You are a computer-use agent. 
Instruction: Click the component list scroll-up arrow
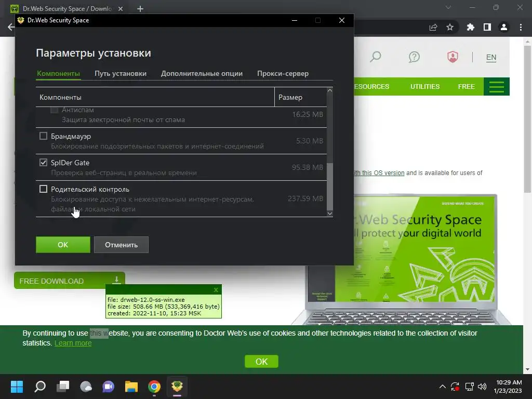pos(330,90)
